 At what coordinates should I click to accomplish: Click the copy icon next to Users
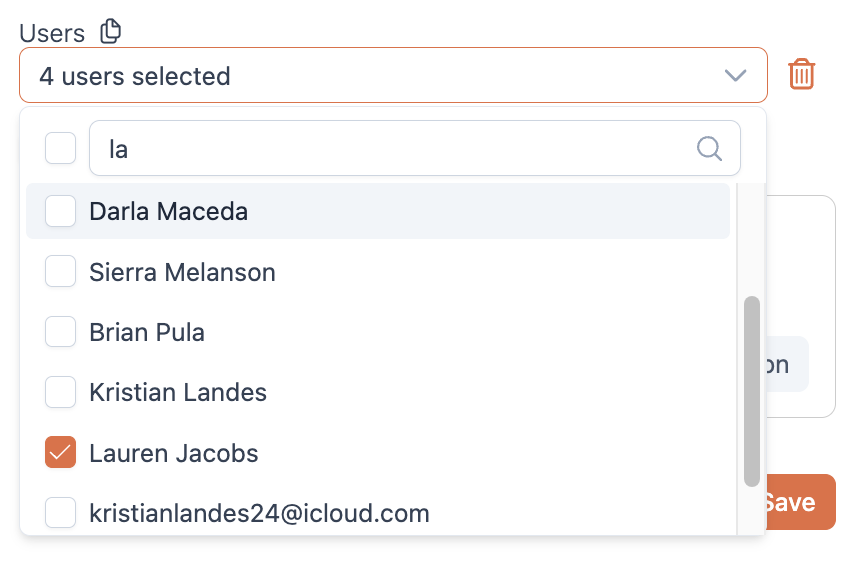coord(111,31)
